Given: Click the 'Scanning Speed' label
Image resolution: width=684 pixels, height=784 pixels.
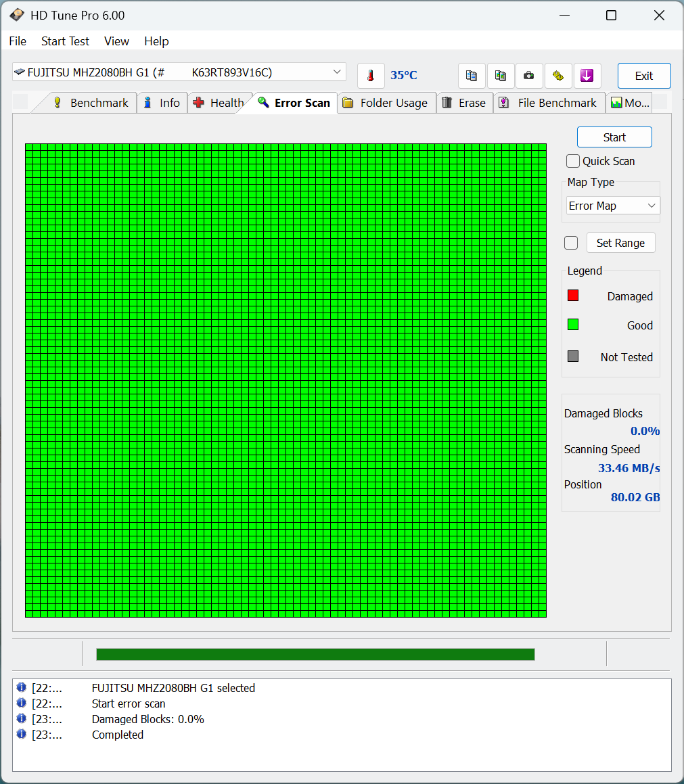Looking at the screenshot, I should pos(602,450).
